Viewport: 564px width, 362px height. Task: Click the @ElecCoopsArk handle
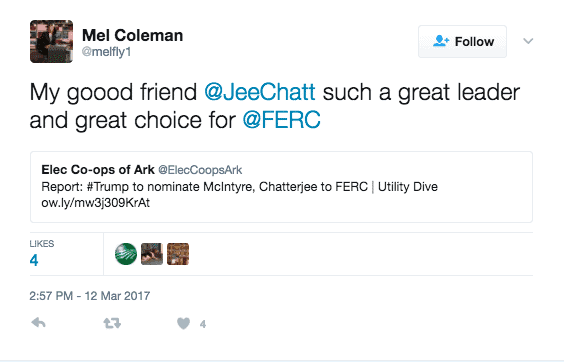pos(200,170)
